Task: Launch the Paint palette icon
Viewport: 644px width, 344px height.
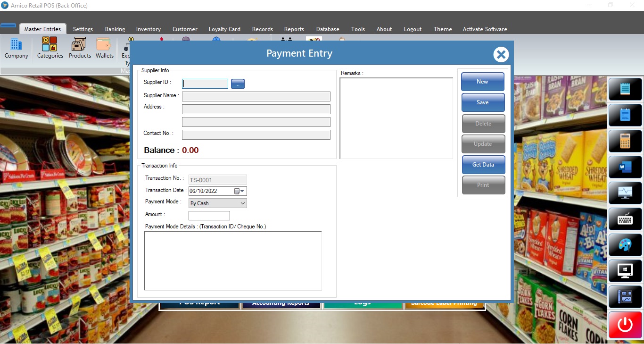Action: pyautogui.click(x=625, y=245)
